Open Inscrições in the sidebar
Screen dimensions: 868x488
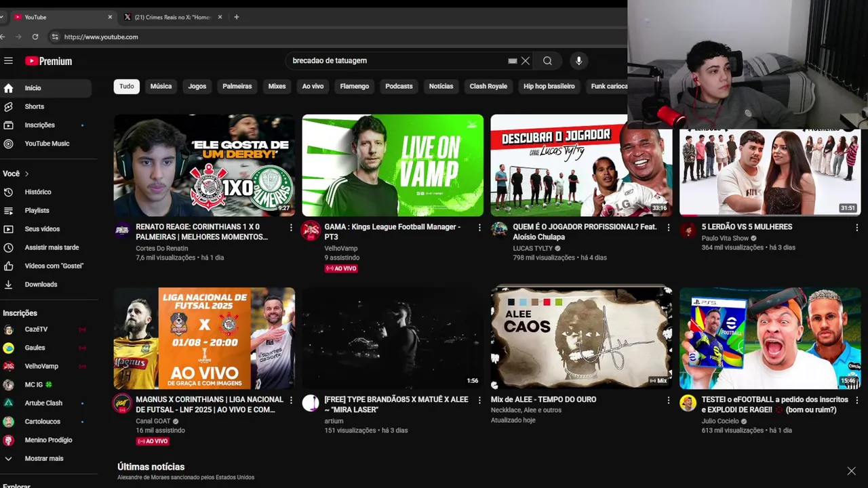click(45, 125)
